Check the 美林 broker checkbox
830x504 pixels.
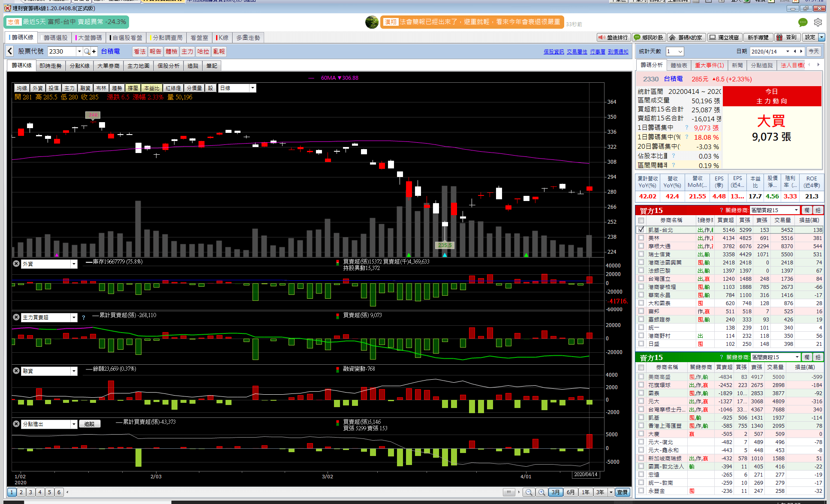coord(641,238)
